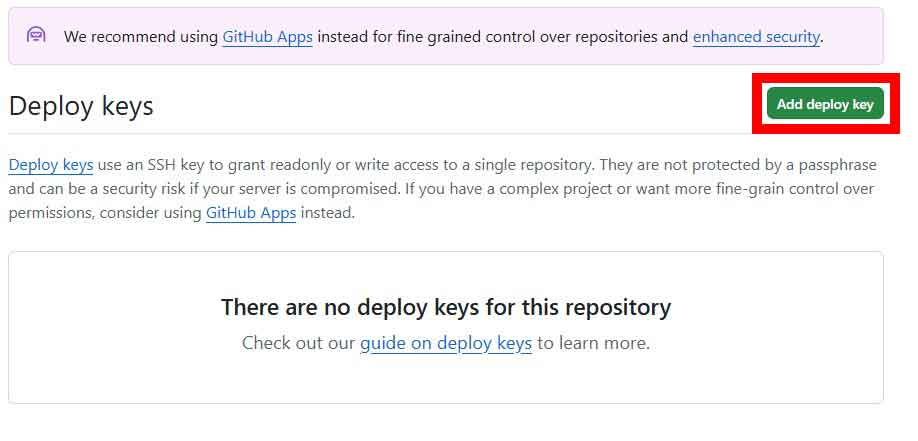Image resolution: width=918 pixels, height=441 pixels.
Task: Click the red highlight border around Add deploy key
Action: pyautogui.click(x=825, y=77)
